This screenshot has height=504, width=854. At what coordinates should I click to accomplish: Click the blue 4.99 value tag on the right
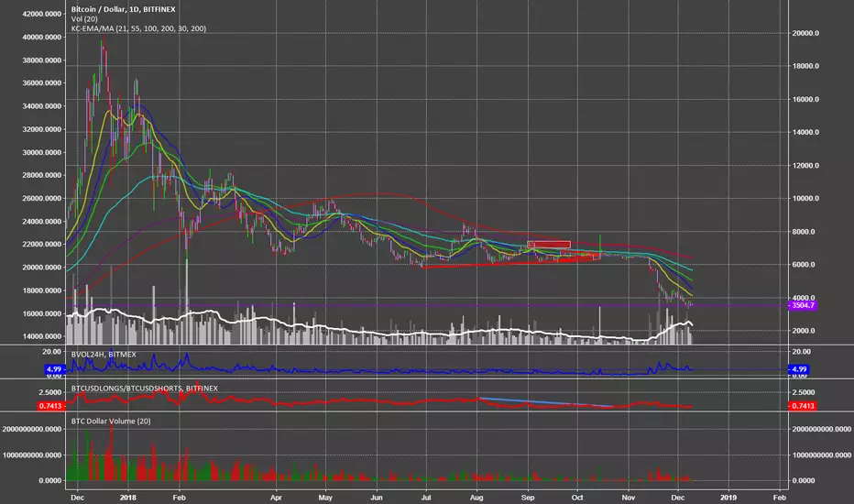tap(798, 369)
